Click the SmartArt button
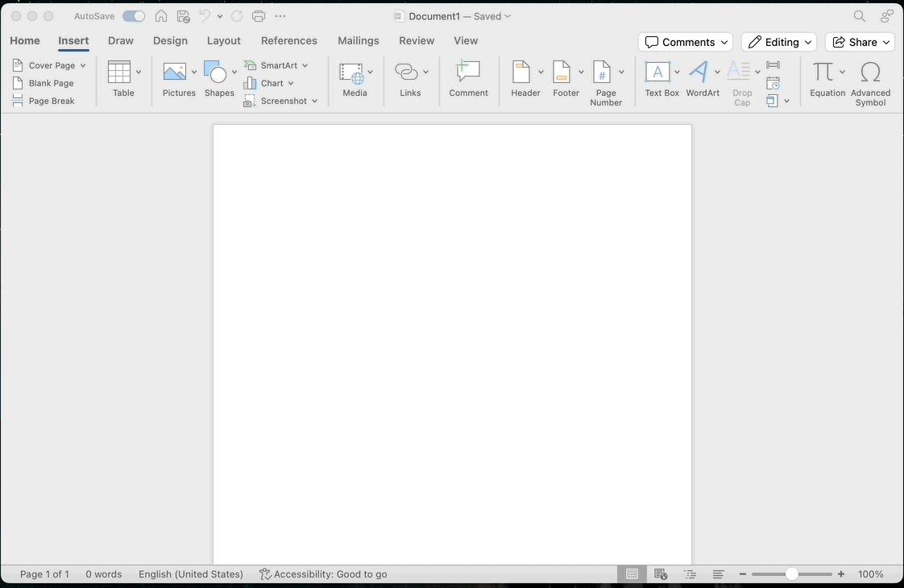Screen dimensions: 904x588 (271, 65)
